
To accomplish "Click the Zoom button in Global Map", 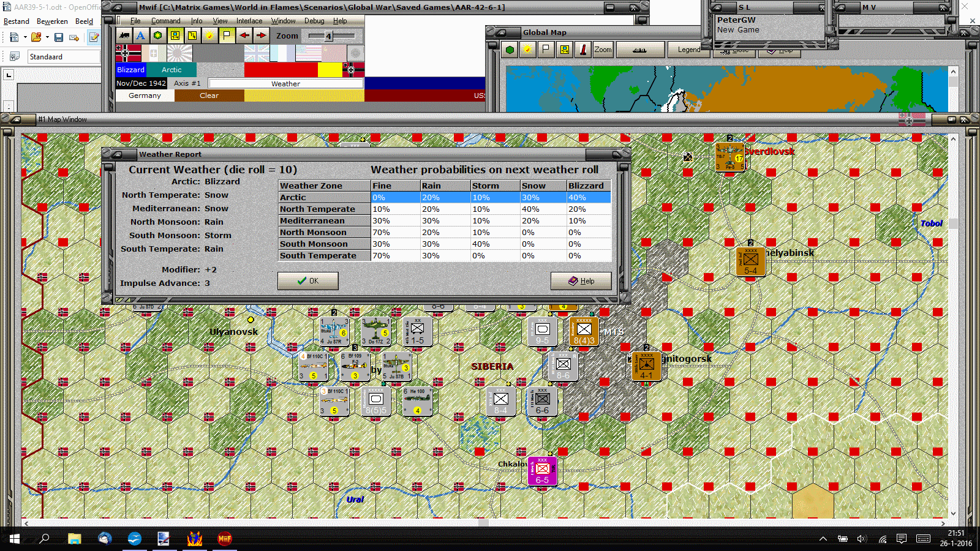I will pos(603,50).
